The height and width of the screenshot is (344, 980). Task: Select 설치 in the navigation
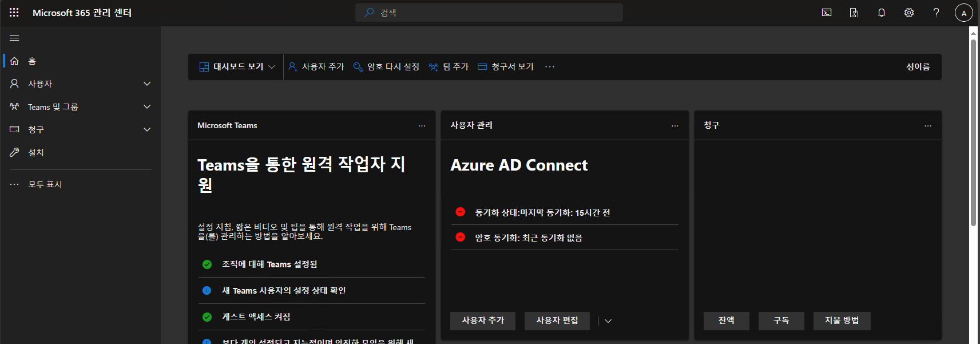point(80,152)
